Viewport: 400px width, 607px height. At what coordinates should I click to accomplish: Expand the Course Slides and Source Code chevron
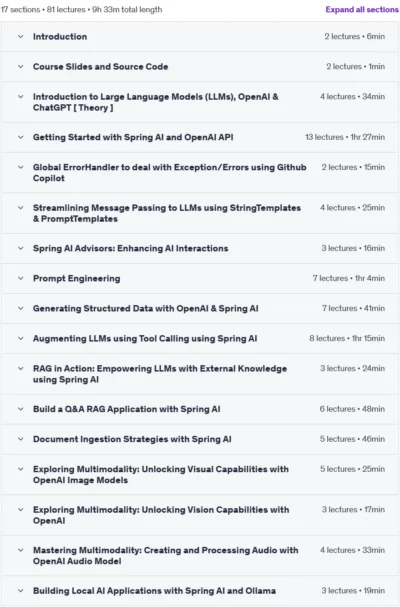pos(21,67)
